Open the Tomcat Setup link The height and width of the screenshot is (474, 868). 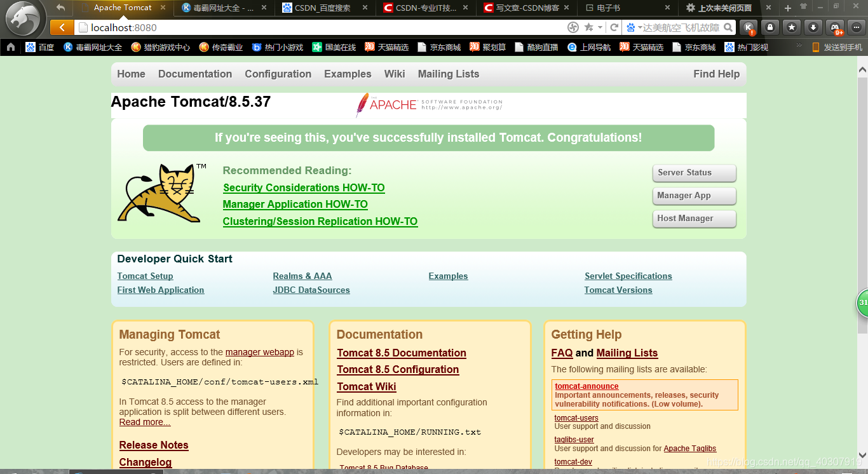pyautogui.click(x=145, y=276)
